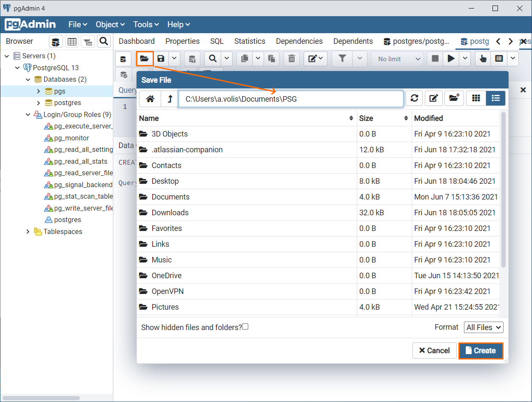Click the Filtered Rows icon in Browser
Viewport: 532px width, 402px height.
click(x=88, y=41)
